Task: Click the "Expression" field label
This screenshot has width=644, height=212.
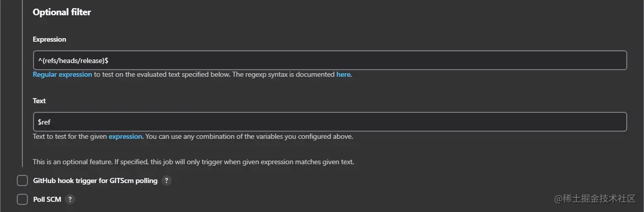Action: tap(50, 39)
